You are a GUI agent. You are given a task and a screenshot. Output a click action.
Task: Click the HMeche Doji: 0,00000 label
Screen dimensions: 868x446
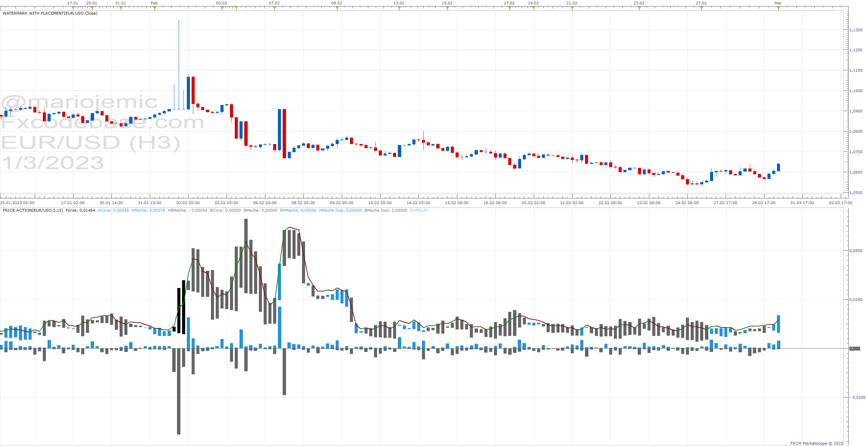340,210
